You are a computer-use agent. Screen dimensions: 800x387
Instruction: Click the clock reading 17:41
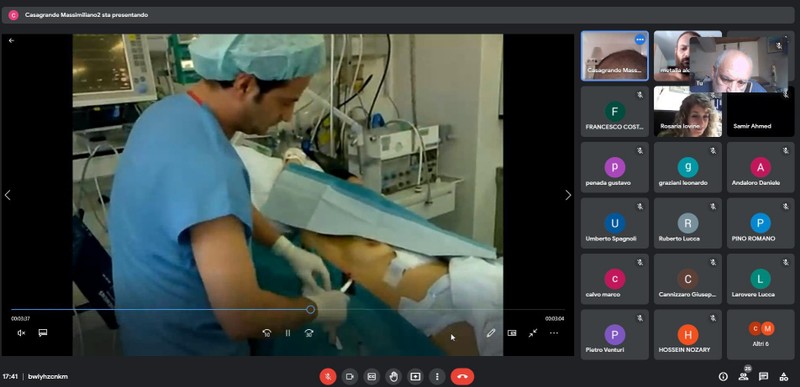(10, 377)
